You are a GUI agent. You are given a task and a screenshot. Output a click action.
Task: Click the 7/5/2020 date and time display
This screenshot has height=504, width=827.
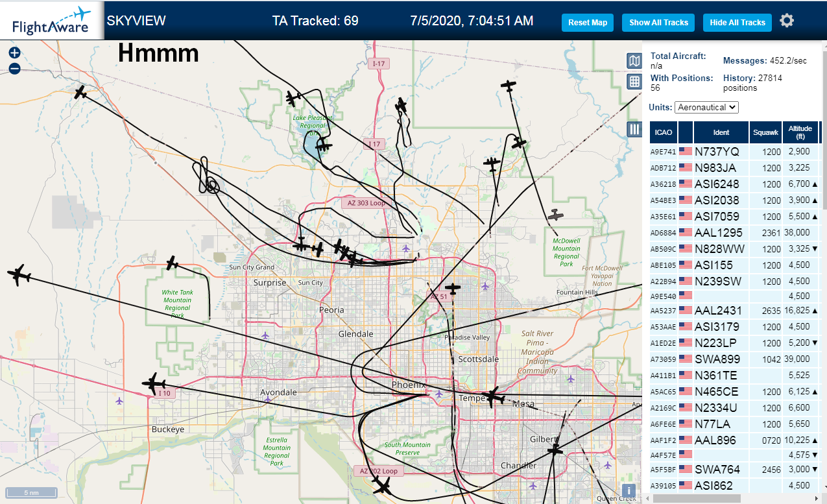pyautogui.click(x=472, y=21)
